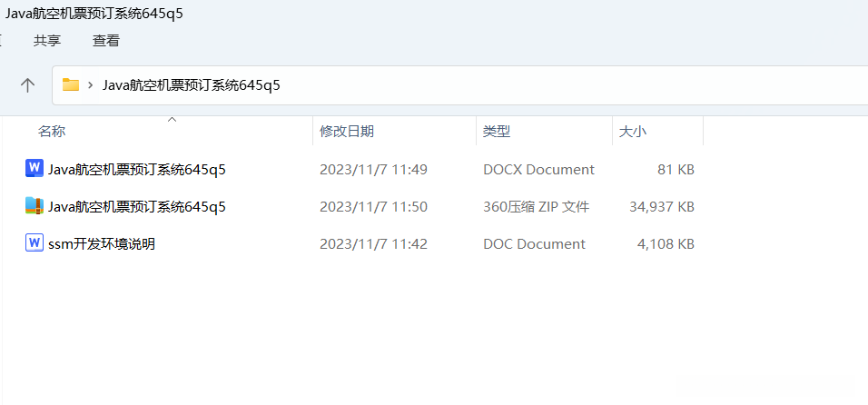Select the Java航空机票预订系统645q5 DOCX file name
The height and width of the screenshot is (405, 868).
point(136,169)
